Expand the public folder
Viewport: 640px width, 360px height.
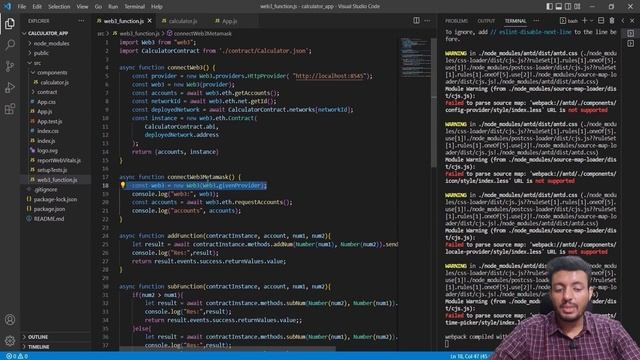pyautogui.click(x=41, y=53)
